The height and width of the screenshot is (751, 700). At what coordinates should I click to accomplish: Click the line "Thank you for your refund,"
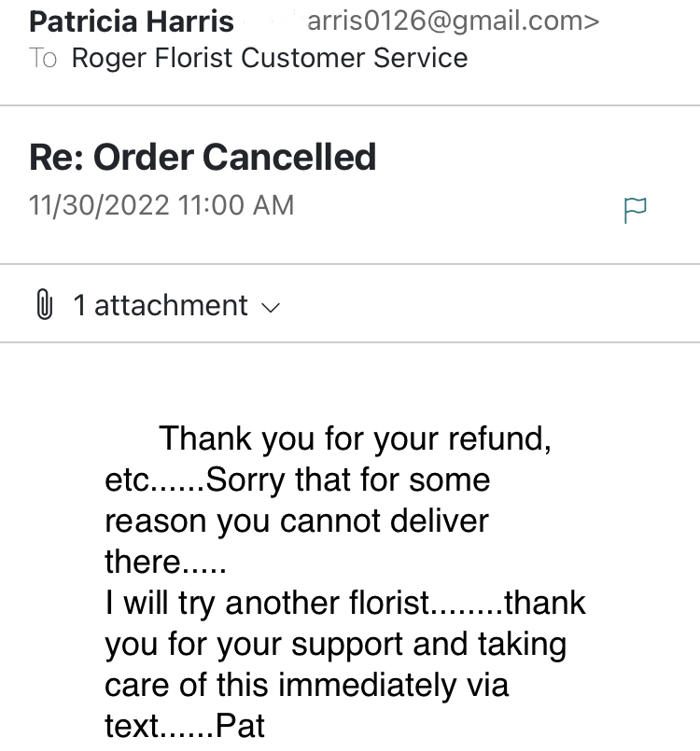[355, 438]
